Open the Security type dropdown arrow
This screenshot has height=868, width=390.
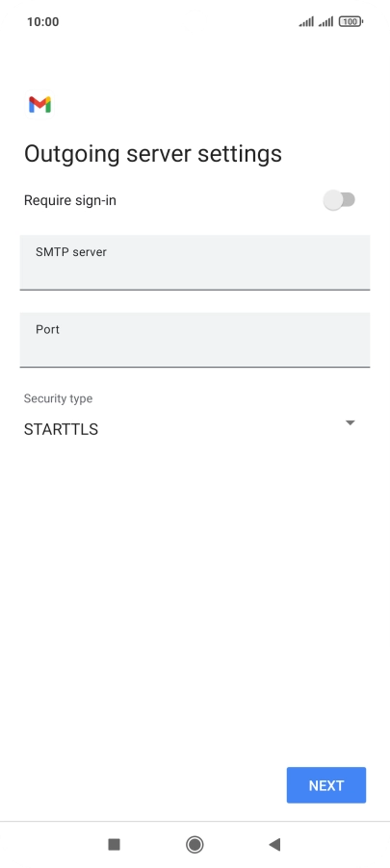click(x=351, y=422)
